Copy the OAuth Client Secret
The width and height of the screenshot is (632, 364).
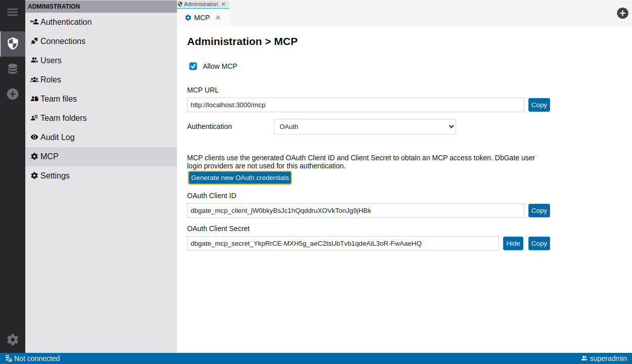point(539,243)
